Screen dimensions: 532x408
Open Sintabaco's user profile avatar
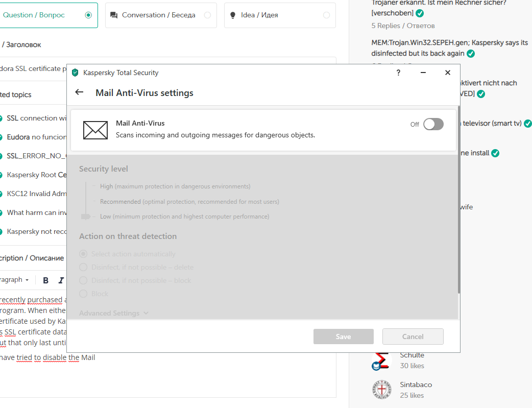382,389
